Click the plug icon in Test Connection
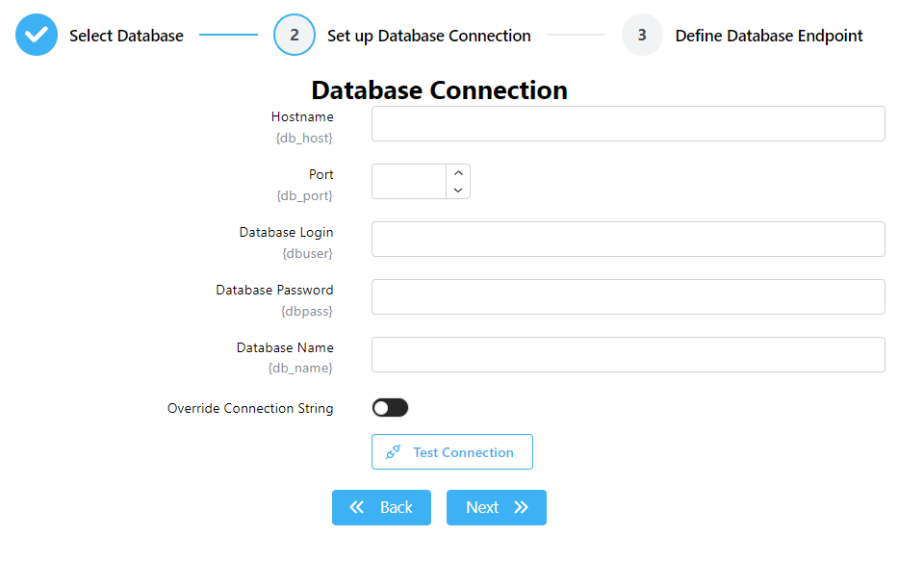The width and height of the screenshot is (924, 561). [394, 452]
